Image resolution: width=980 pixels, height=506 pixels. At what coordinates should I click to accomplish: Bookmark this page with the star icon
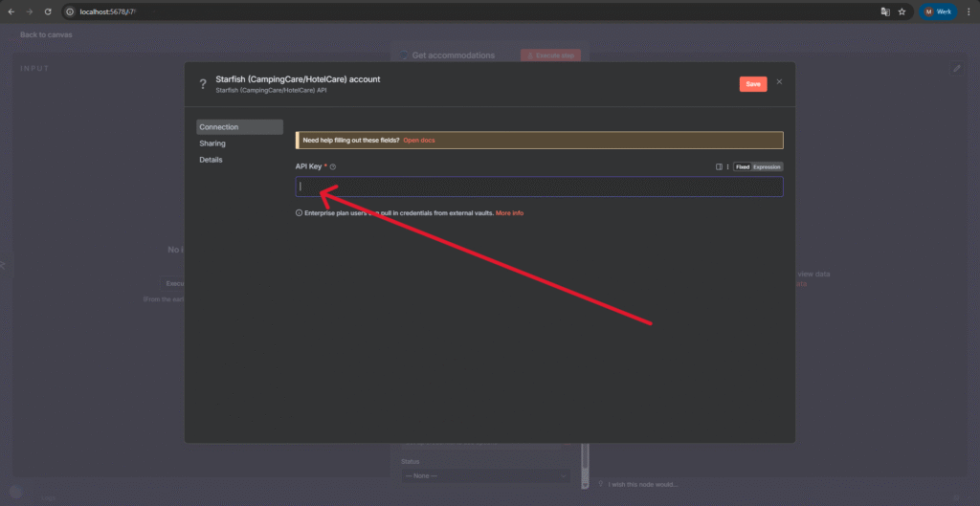[x=902, y=11]
